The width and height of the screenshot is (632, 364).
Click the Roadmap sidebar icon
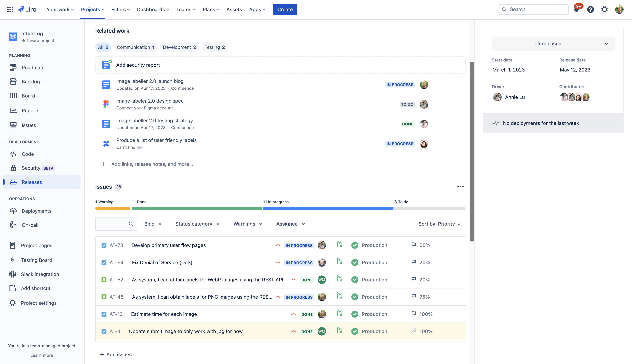click(x=13, y=67)
